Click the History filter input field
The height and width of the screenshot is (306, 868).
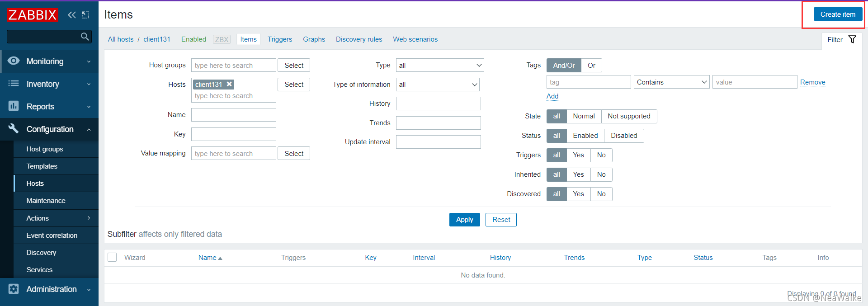(x=439, y=104)
